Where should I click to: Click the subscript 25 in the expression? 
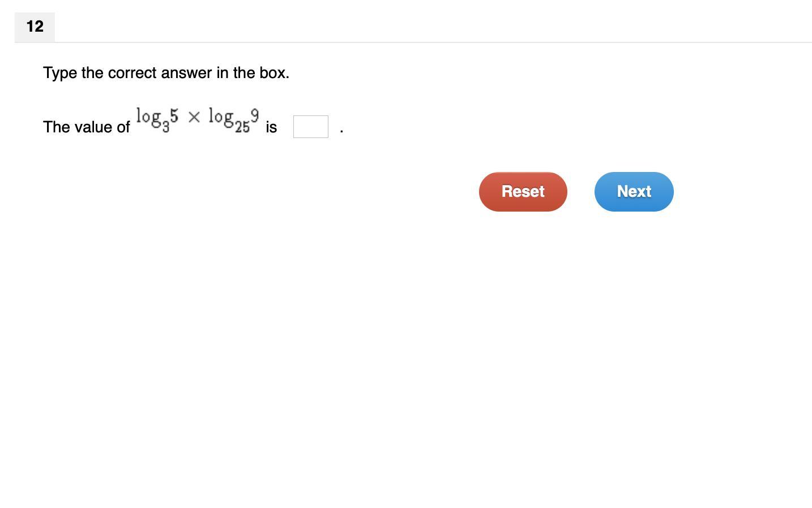point(242,128)
